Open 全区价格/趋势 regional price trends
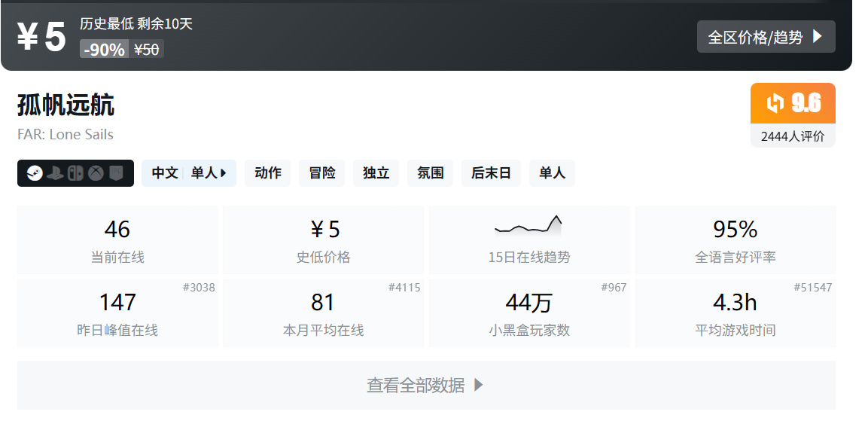This screenshot has width=868, height=427. pos(766,37)
